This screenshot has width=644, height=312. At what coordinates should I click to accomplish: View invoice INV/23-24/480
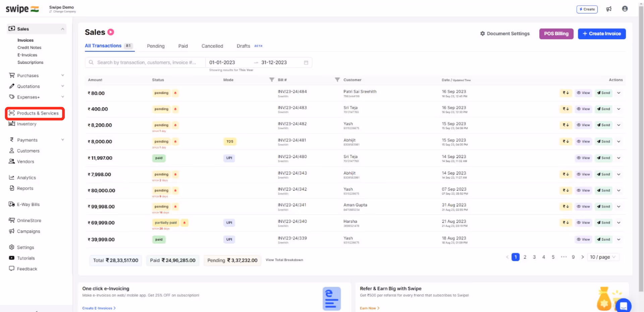(583, 158)
